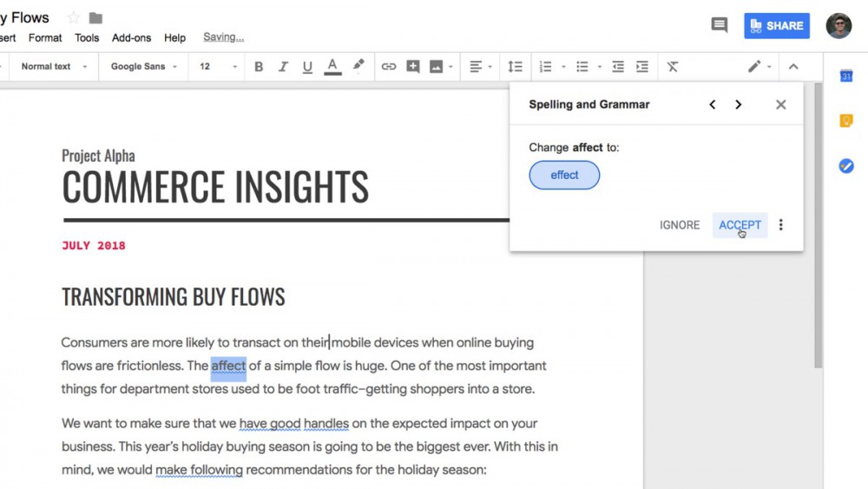Expand the Google Sans font dropdown
Screen dimensions: 868x489
coord(143,67)
